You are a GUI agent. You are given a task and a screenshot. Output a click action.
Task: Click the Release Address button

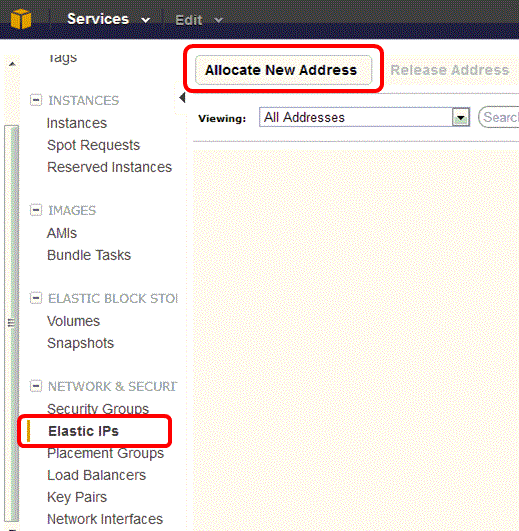tap(450, 70)
